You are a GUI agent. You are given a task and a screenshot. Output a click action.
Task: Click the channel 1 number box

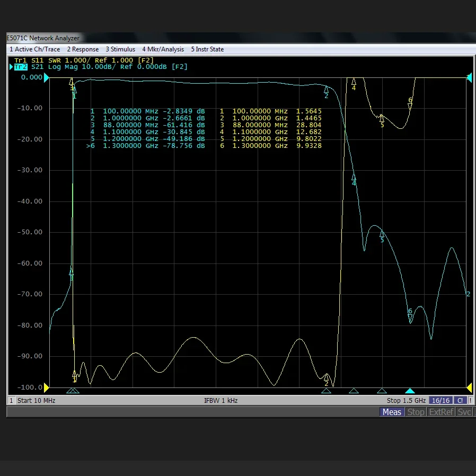click(11, 400)
